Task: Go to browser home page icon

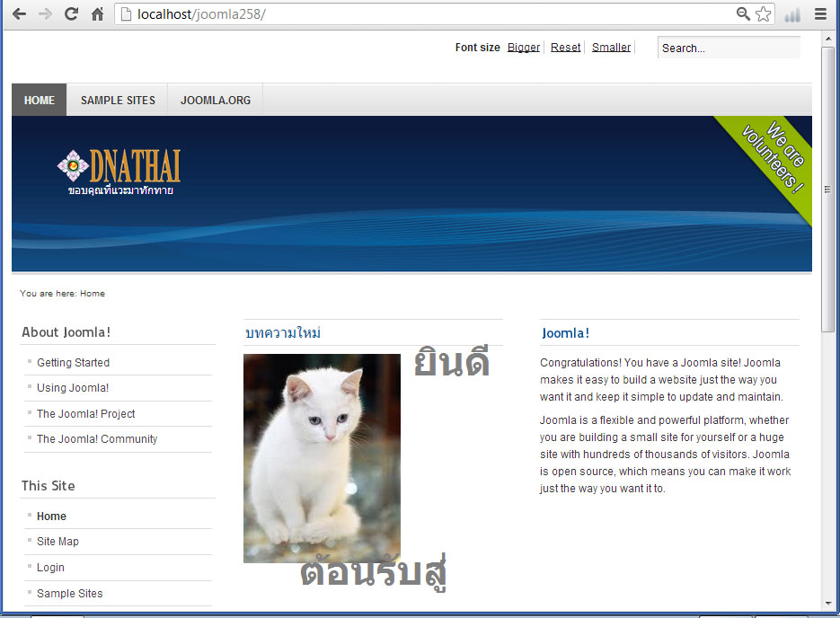Action: pos(97,14)
